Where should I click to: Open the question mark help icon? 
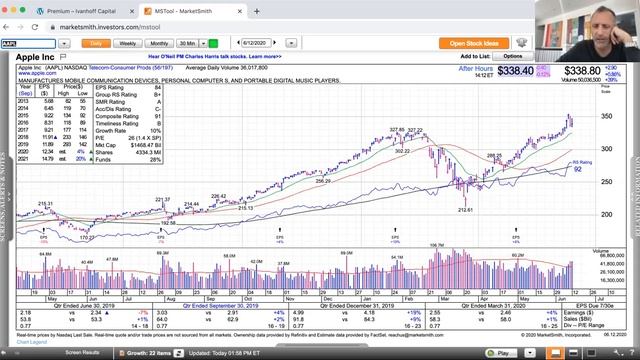632,353
